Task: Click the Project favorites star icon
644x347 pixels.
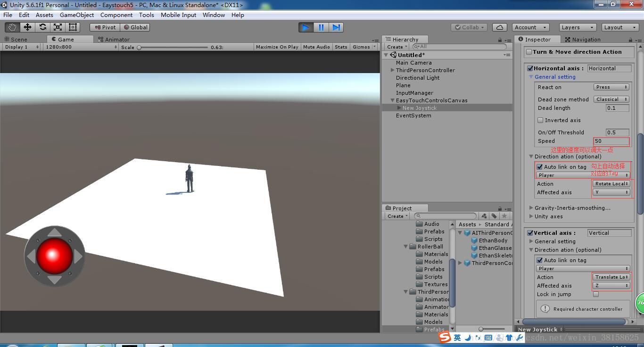Action: [x=504, y=216]
